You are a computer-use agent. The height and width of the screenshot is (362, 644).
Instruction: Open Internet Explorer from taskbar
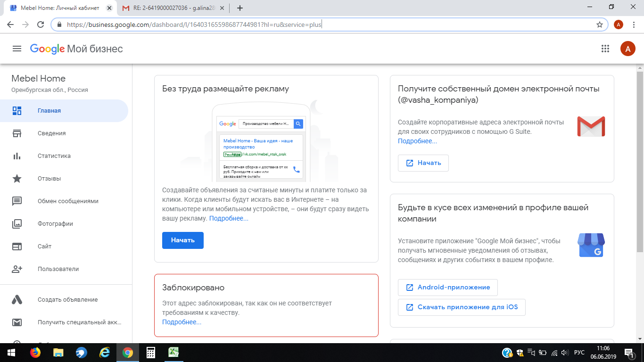[x=105, y=353]
